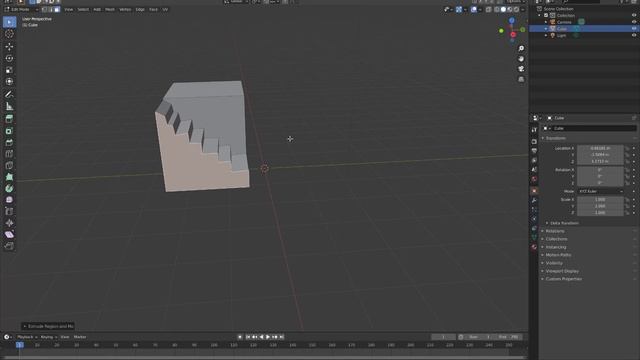Click the pan view hand icon
Screen dimensions: 640x360
[x=521, y=59]
